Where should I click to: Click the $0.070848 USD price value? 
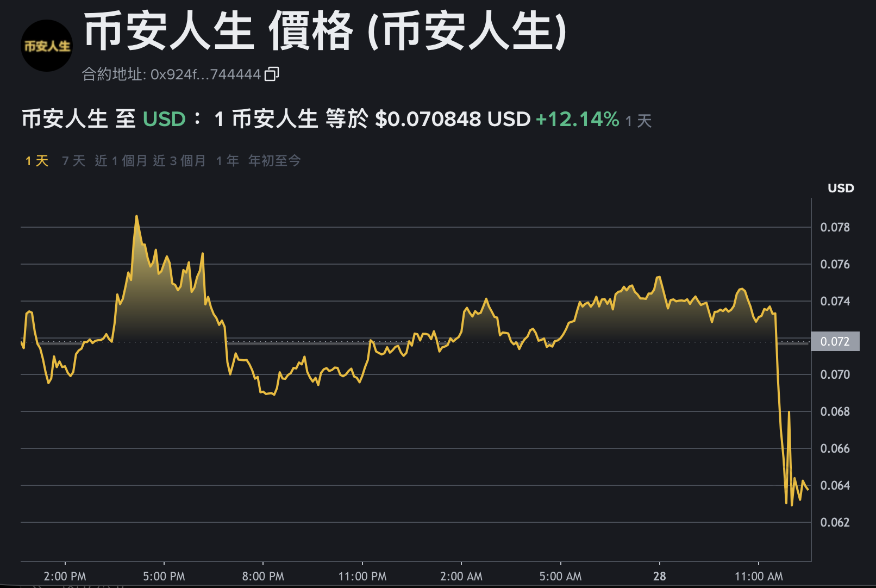pos(452,119)
